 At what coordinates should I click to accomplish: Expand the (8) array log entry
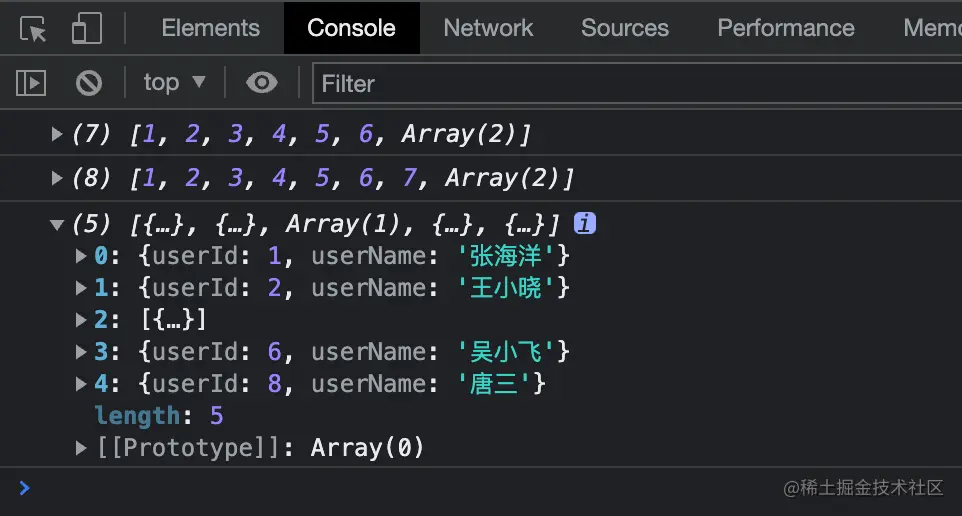[57, 178]
